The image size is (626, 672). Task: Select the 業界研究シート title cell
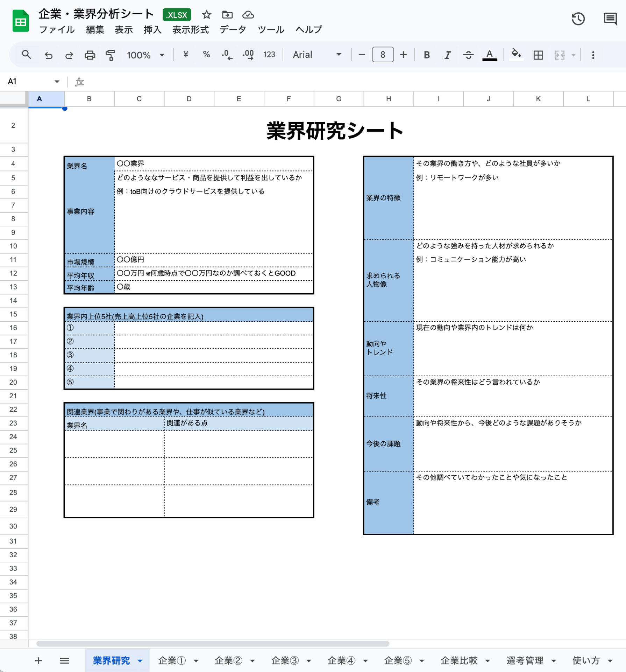(335, 131)
